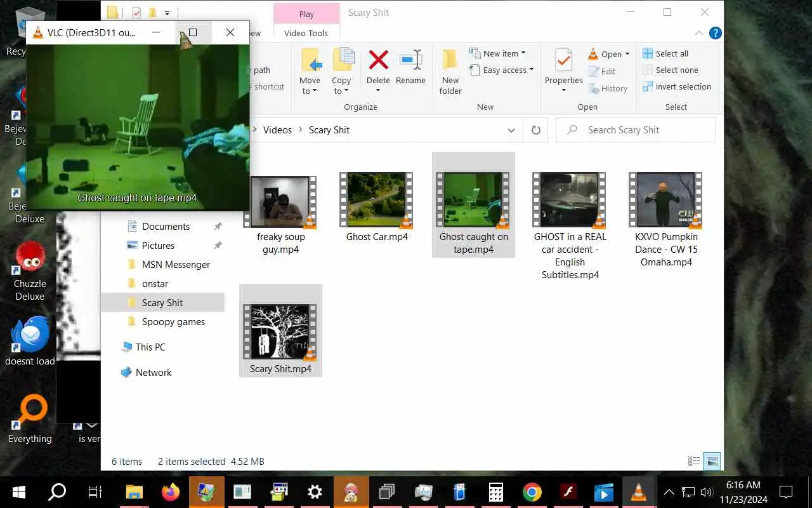
Task: Click Scary Shit in address breadcrumb
Action: point(329,130)
